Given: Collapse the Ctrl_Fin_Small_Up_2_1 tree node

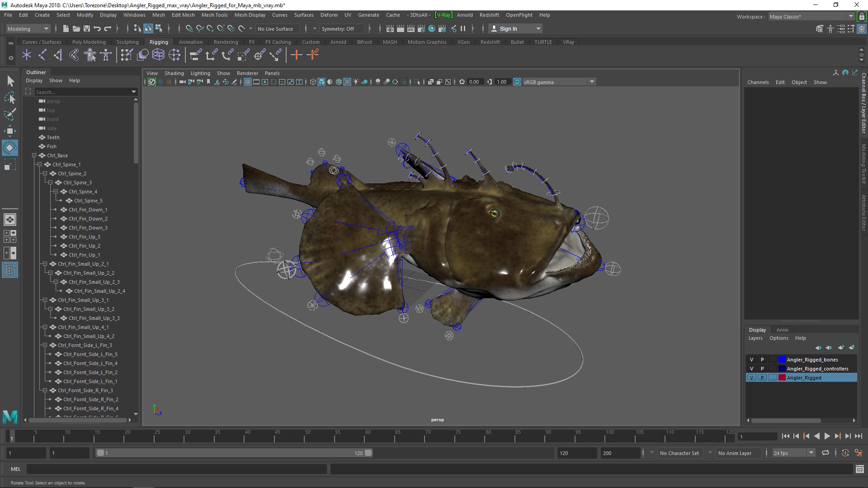Looking at the screenshot, I should coord(45,264).
